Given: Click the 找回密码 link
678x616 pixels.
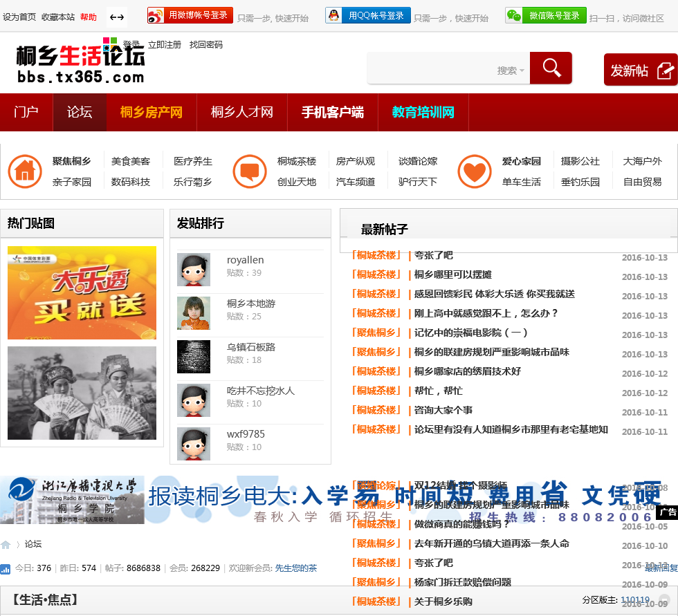Looking at the screenshot, I should point(206,45).
